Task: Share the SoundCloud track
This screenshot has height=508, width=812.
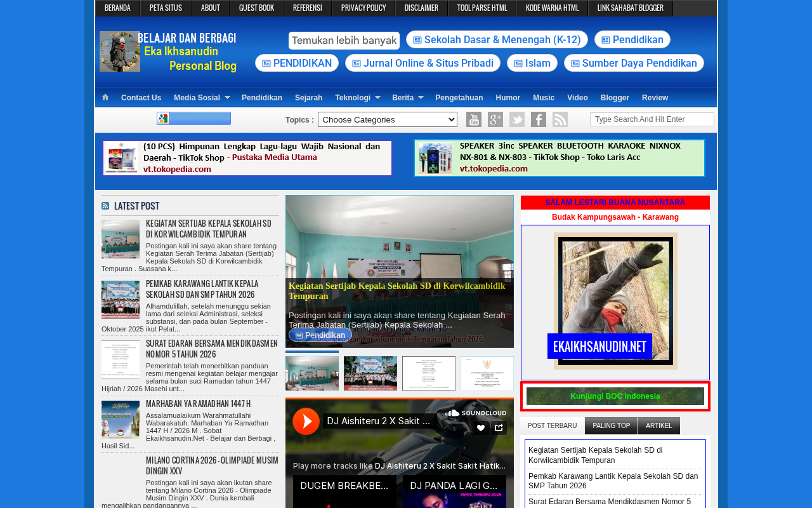Action: click(x=499, y=428)
